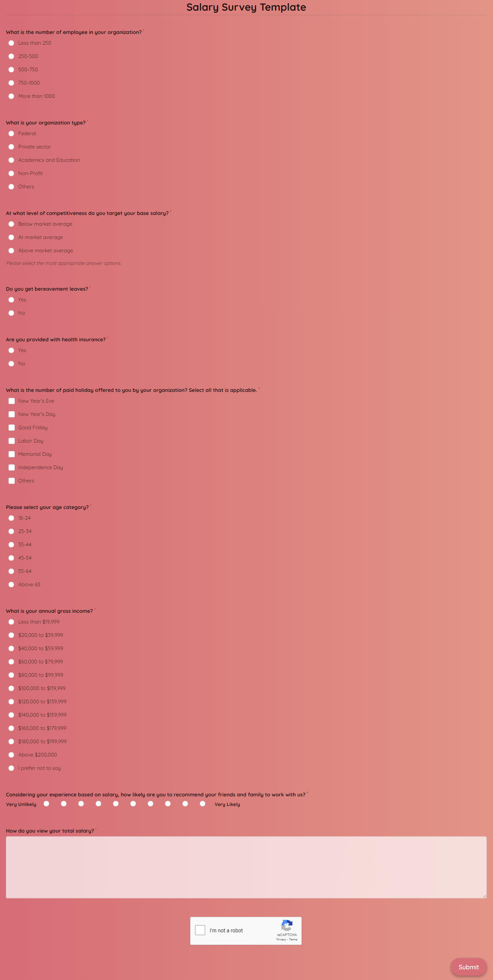Select 500-750 employees option

(x=11, y=69)
